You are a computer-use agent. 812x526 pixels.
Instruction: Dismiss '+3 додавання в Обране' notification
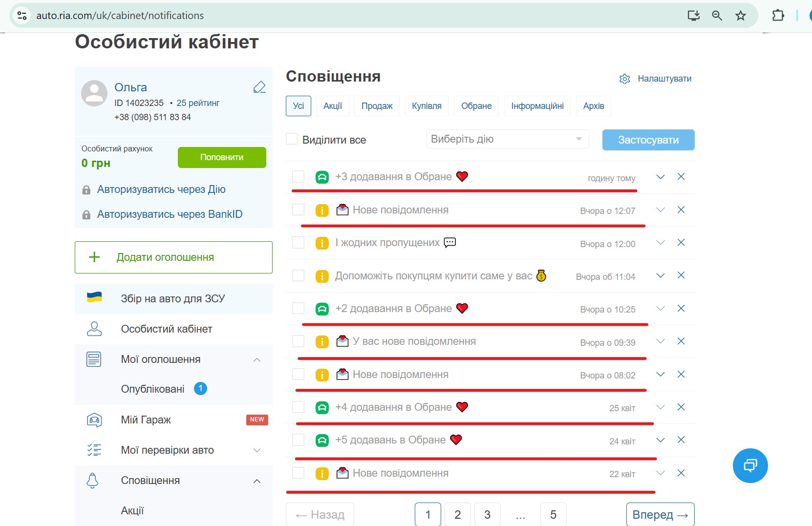click(x=681, y=176)
